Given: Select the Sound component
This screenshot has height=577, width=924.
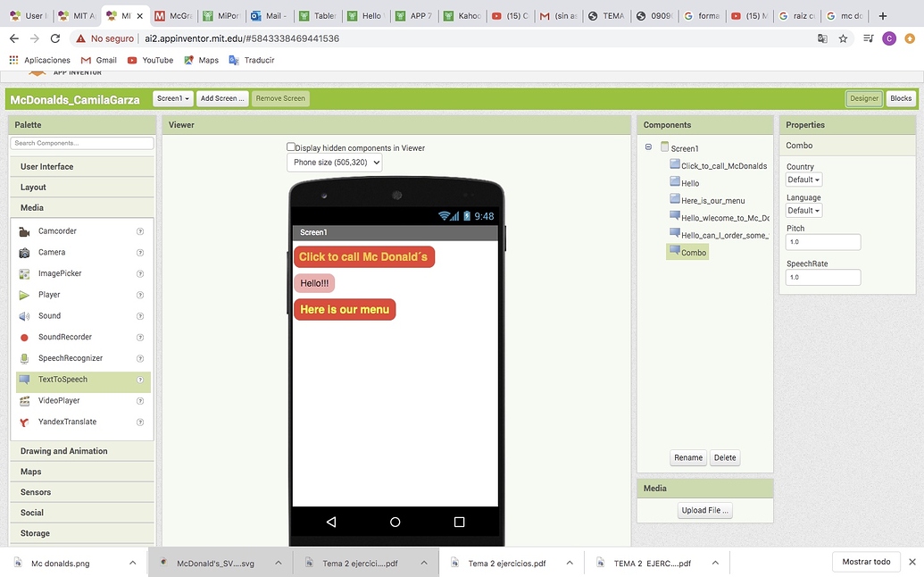Looking at the screenshot, I should [50, 315].
